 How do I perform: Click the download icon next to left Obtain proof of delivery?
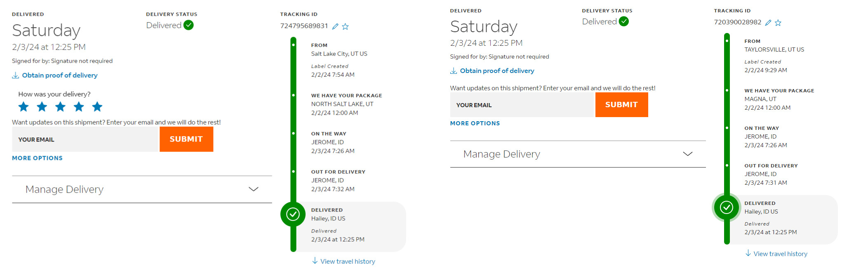click(x=16, y=75)
